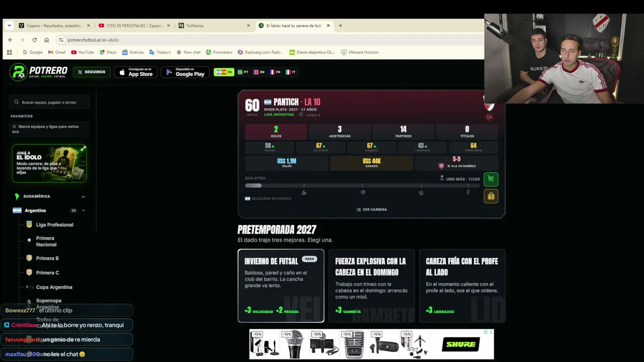This screenshot has width=644, height=362.
Task: Switch to KE PERSONAJES YouTube tab
Action: click(133, 26)
